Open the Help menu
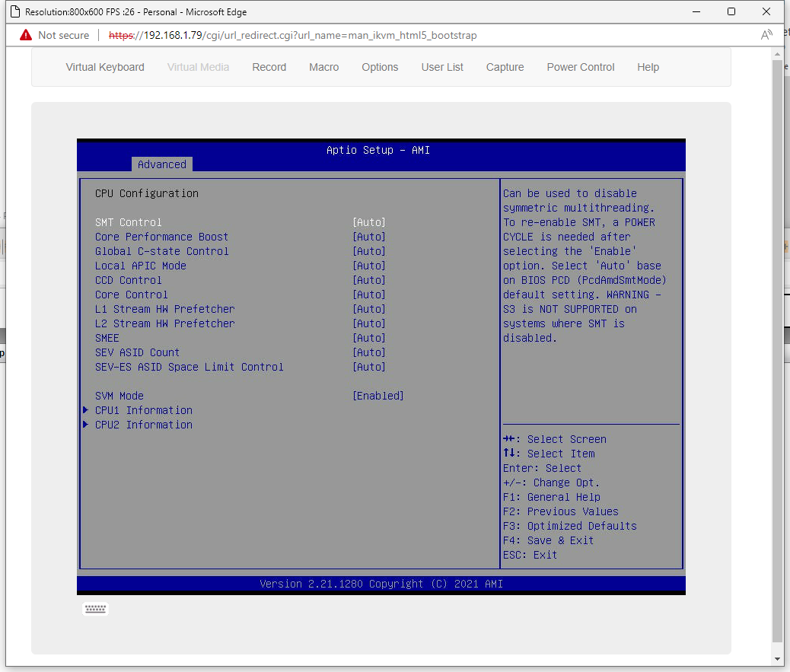The image size is (790, 672). coord(648,67)
